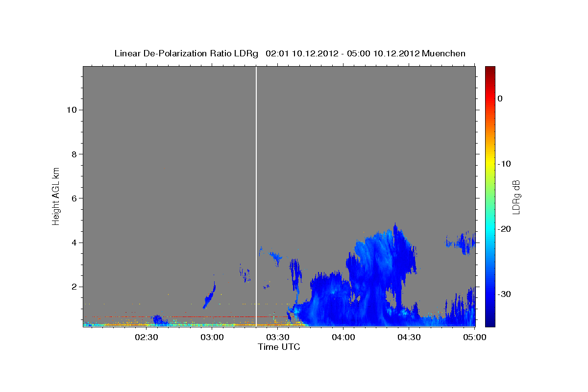Click the colorbar value -10
Screen dimensions: 588x392
(x=505, y=164)
